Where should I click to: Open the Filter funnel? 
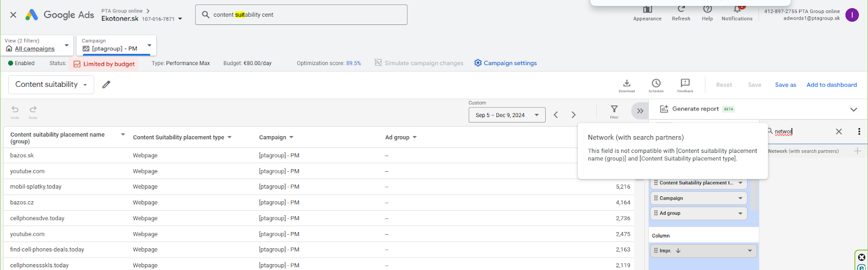(x=614, y=109)
